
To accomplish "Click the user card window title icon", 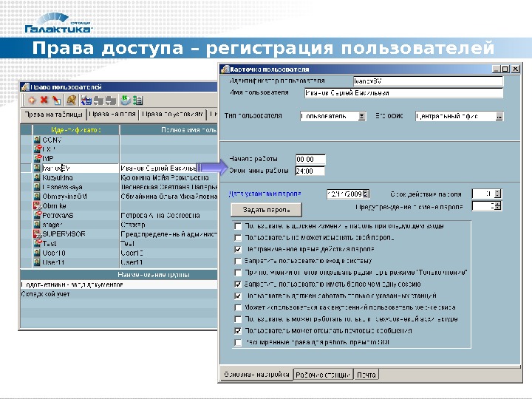I will coord(225,69).
